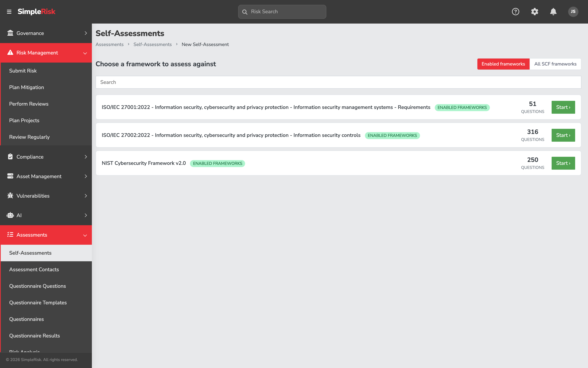The height and width of the screenshot is (368, 588).
Task: Click the 316 QUESTIONS count
Action: [532, 135]
